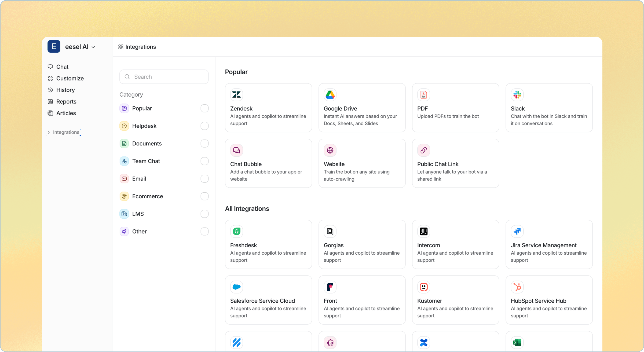This screenshot has height=352, width=644.
Task: Check the Team Chat category checkbox
Action: (x=204, y=161)
